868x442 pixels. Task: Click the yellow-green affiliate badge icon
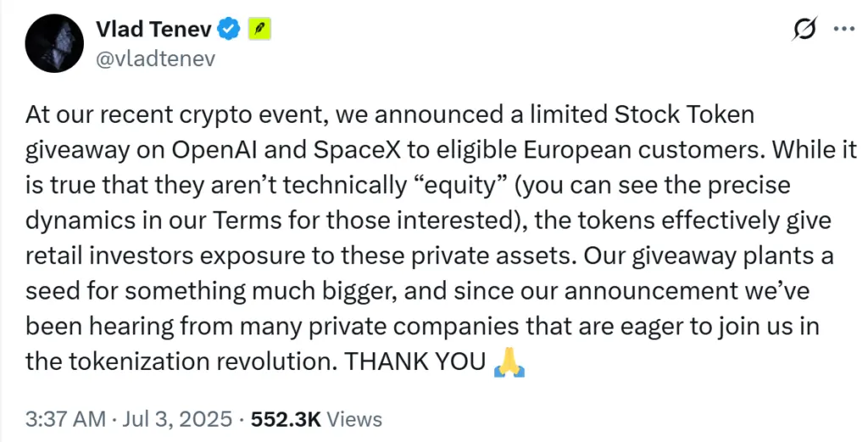pos(258,30)
